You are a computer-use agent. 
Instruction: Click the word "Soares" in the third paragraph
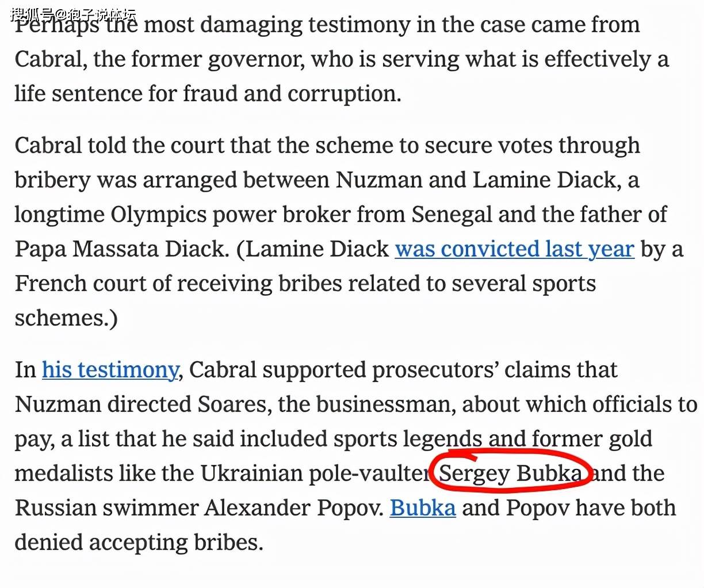(233, 404)
